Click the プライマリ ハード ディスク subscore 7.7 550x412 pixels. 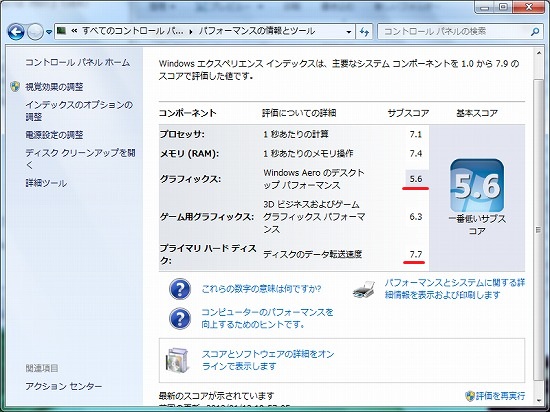416,254
